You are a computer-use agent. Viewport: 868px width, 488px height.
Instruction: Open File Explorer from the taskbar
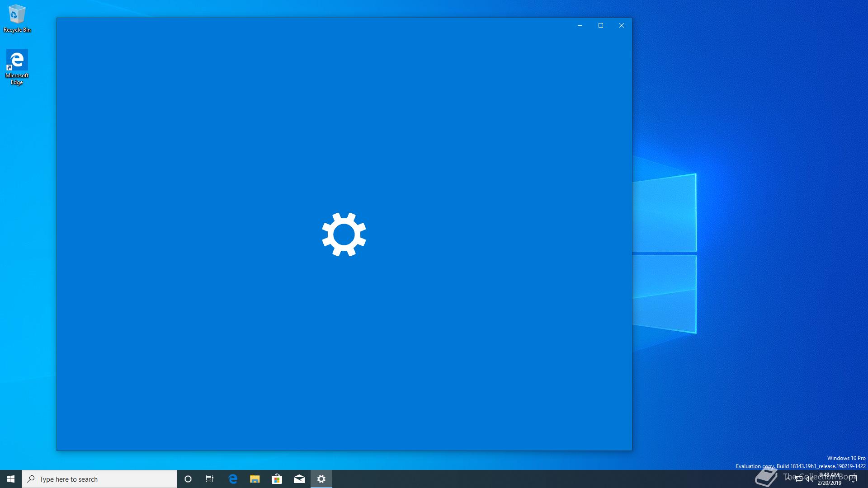[255, 479]
